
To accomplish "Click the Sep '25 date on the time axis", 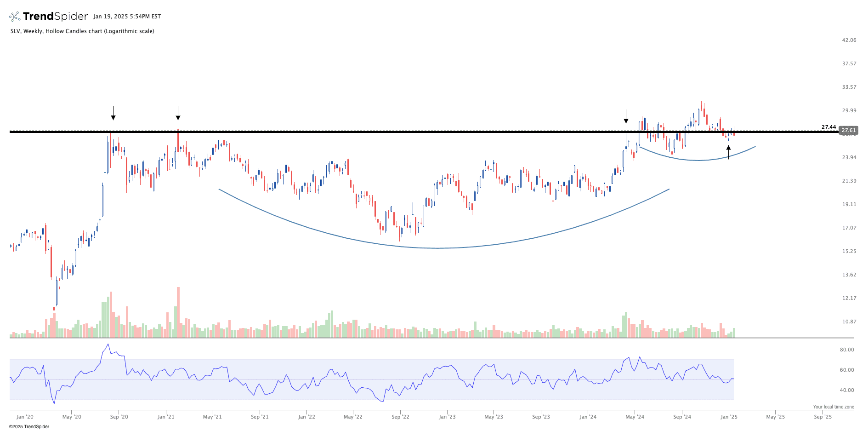I will 823,417.
